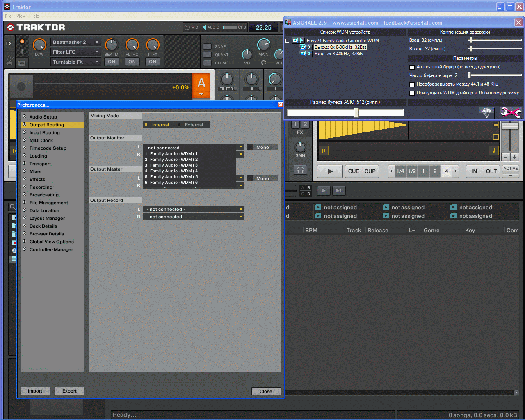Viewport: 525px width, 420px height.
Task: Click the upper yellow minimize icon beside waveform
Action: click(495, 125)
